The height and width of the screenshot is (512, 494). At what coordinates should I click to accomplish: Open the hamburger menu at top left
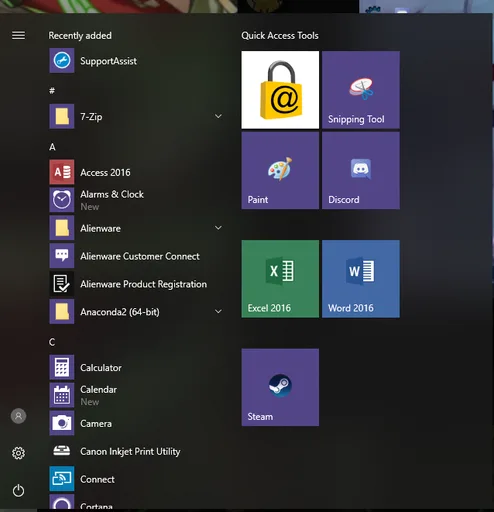18,35
